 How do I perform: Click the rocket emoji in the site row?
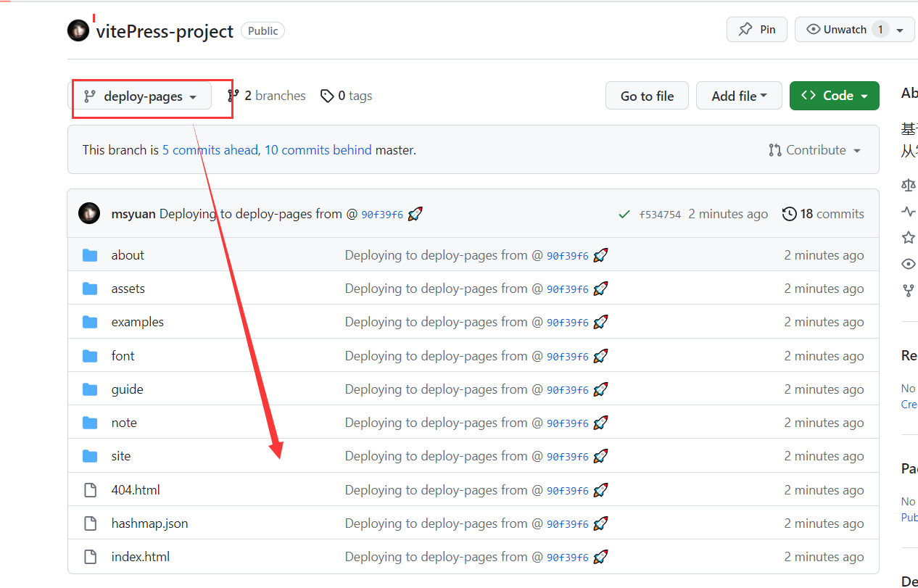tap(600, 456)
